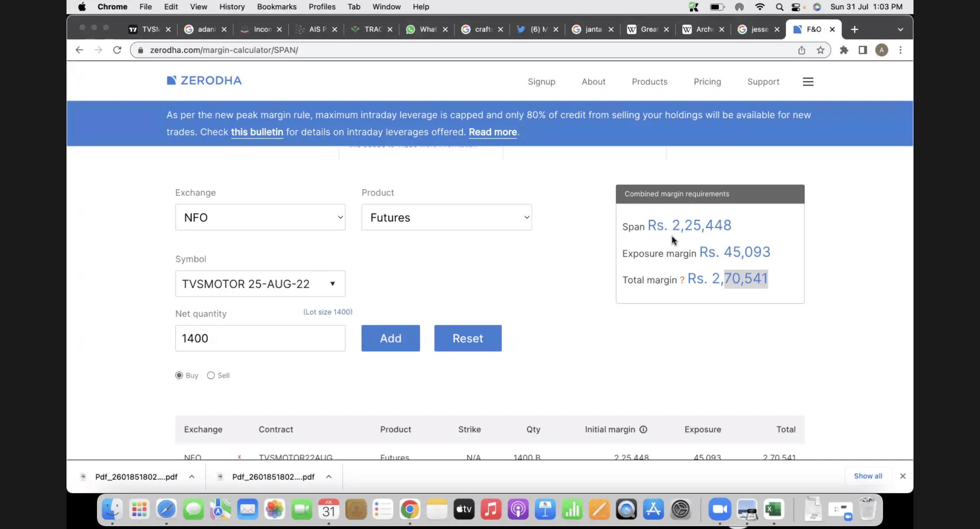
Task: Open Chrome extensions puzzle icon
Action: pyautogui.click(x=844, y=50)
